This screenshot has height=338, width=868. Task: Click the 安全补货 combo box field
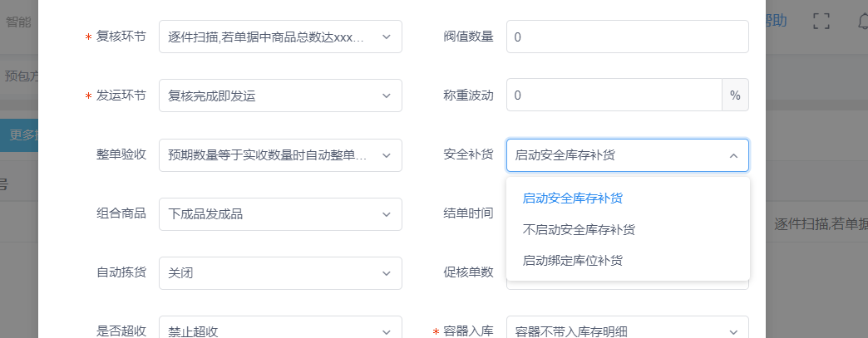tap(627, 155)
